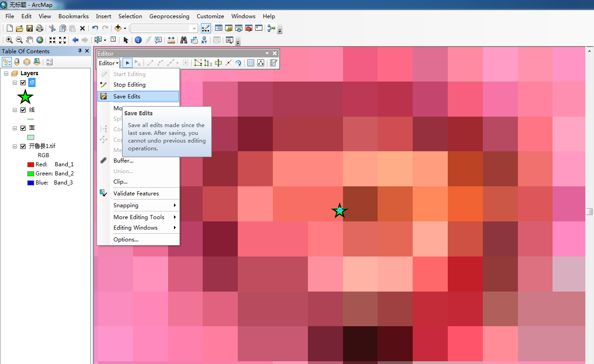This screenshot has height=364, width=594.
Task: Open the Python window icon
Action: pos(259,28)
